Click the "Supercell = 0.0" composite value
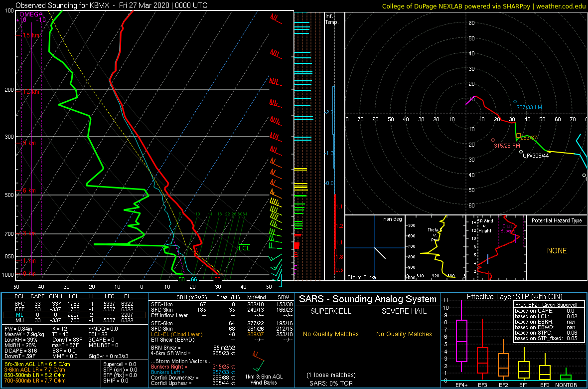Image resolution: width=588 pixels, height=389 pixels. (x=120, y=364)
